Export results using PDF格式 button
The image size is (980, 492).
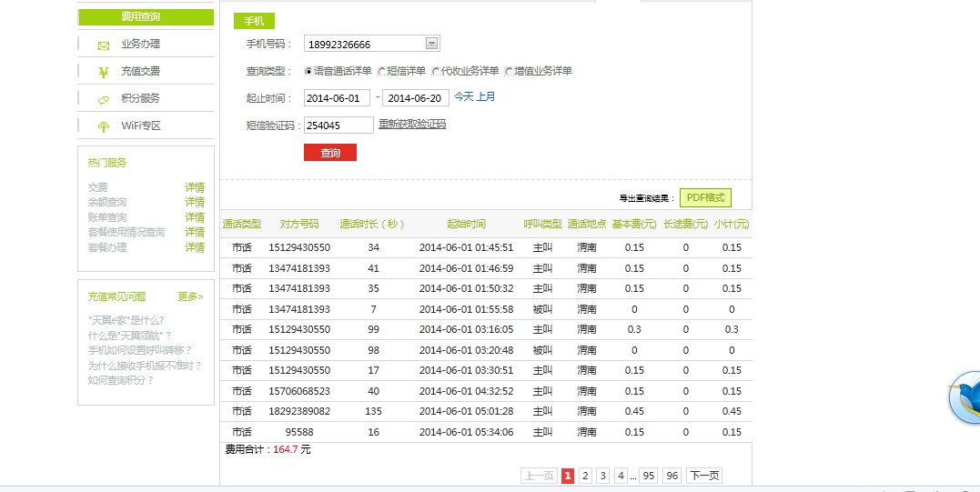pos(705,197)
